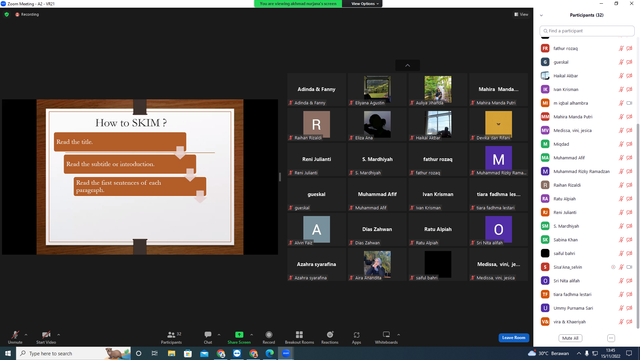Click Raihan Rizaldi's R avatar tile
Screen dimensions: 640x360
pyautogui.click(x=316, y=124)
